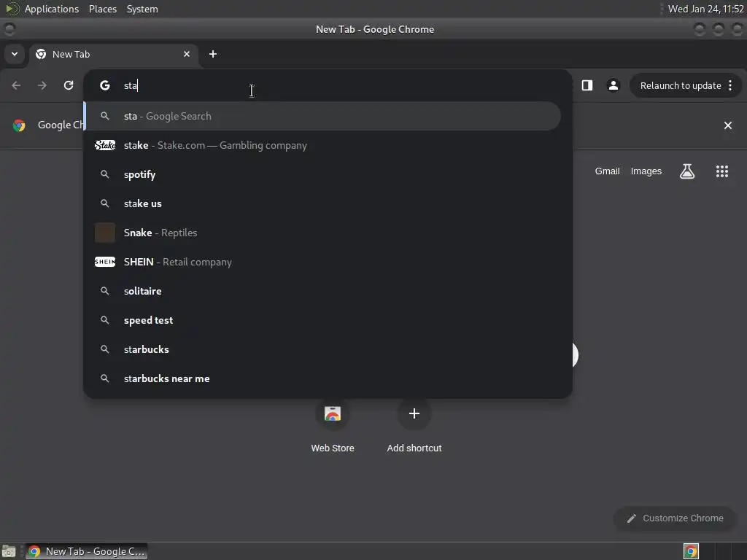Click the Google Chrome logo in infobar
Screen dimensions: 747x560
point(19,125)
